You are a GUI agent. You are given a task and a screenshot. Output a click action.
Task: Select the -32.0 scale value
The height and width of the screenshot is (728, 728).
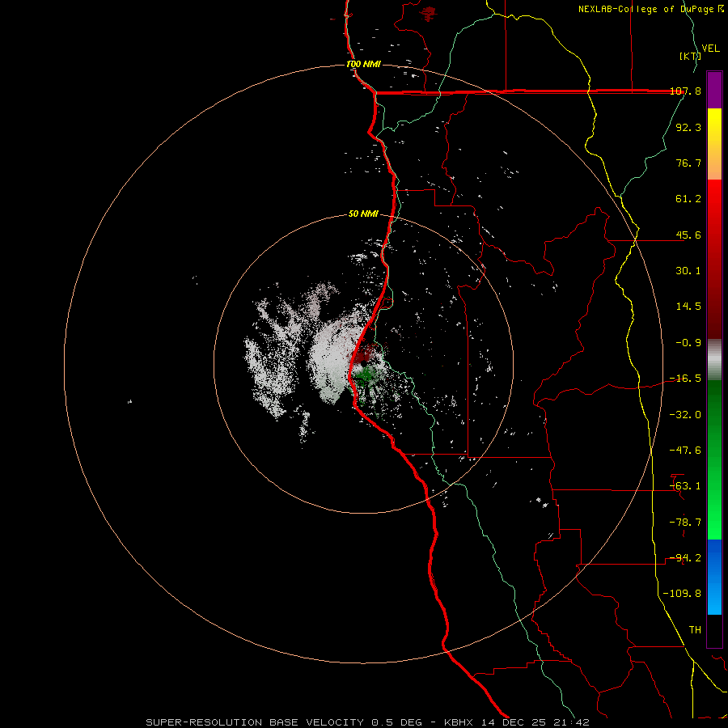point(685,415)
